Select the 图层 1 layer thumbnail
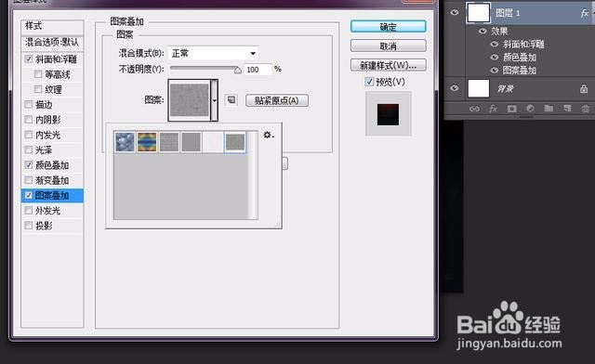 (479, 13)
